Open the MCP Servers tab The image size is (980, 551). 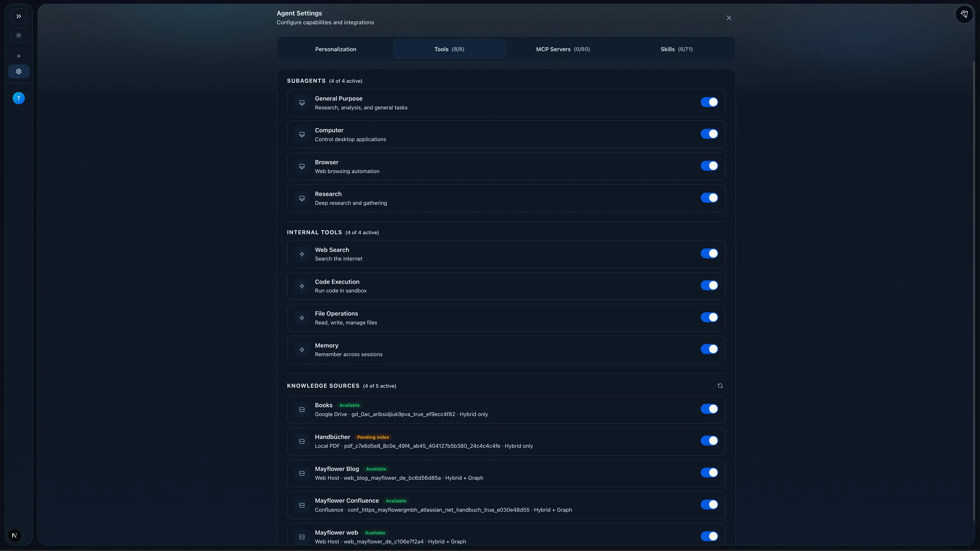tap(562, 49)
